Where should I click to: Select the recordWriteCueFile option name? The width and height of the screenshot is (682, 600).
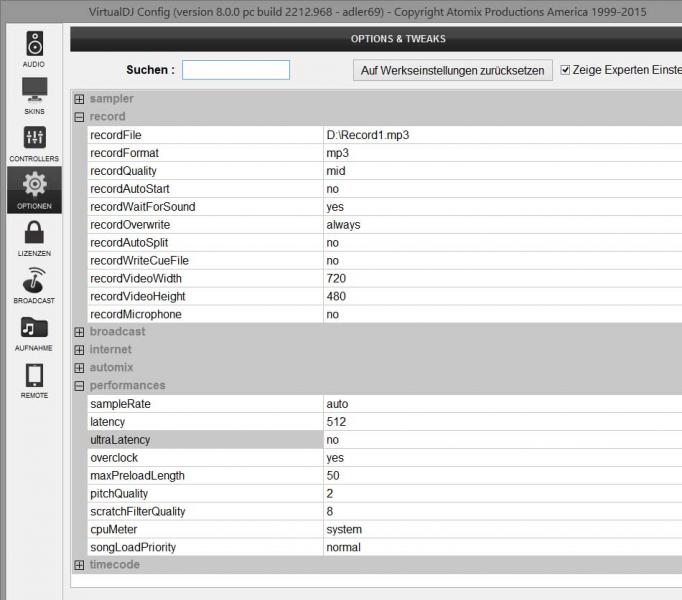(139, 261)
